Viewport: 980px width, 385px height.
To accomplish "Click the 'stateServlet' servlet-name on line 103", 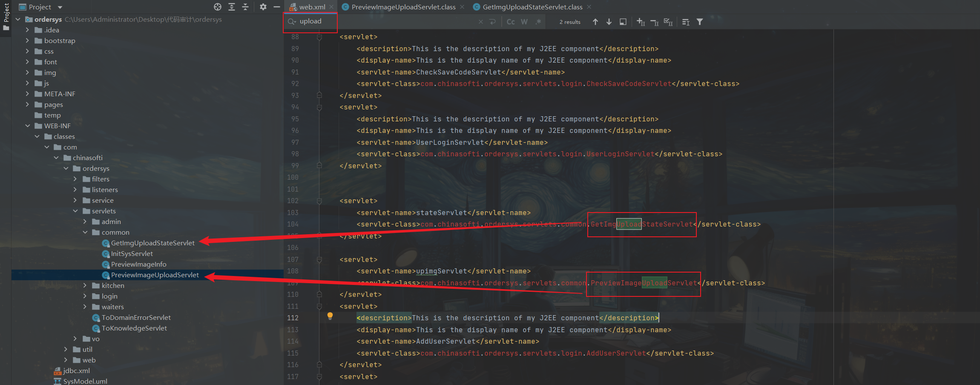I will pos(441,213).
